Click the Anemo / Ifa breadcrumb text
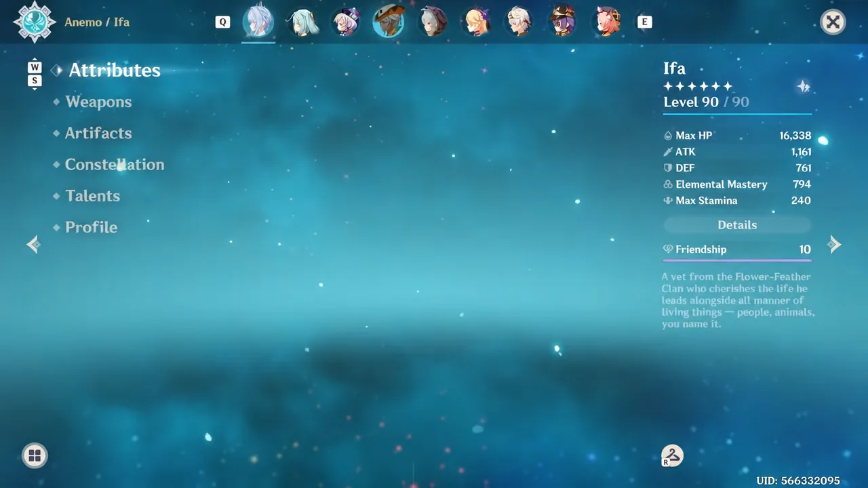The width and height of the screenshot is (868, 488). point(97,22)
